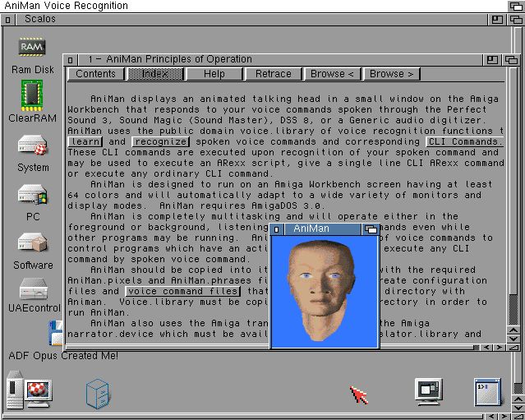Click the guide window scroll down arrow
Image resolution: width=525 pixels, height=420 pixels.
coord(513,339)
